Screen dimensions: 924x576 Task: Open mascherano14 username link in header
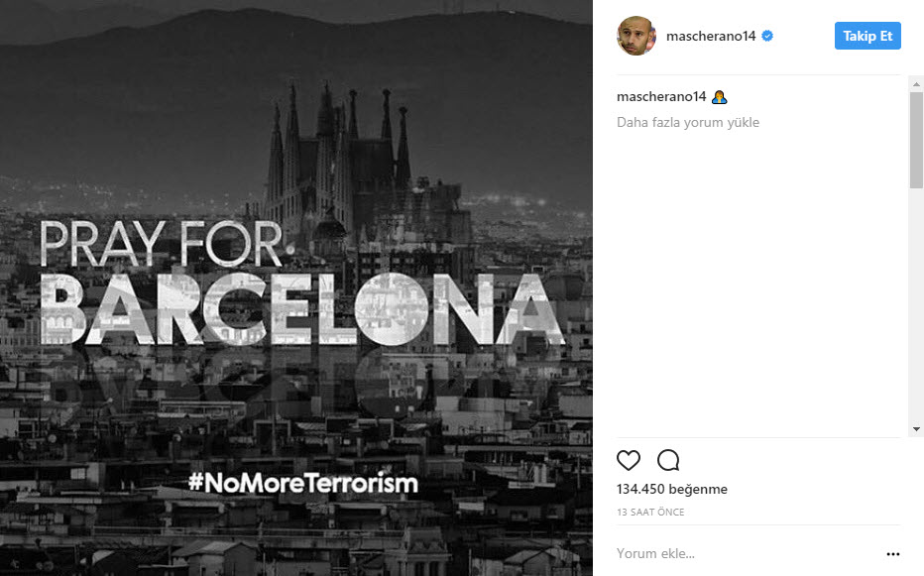[711, 36]
